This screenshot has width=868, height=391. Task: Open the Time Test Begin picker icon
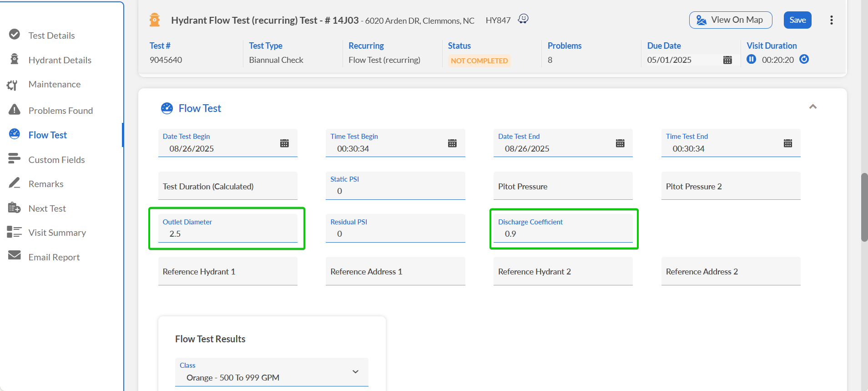pos(452,143)
